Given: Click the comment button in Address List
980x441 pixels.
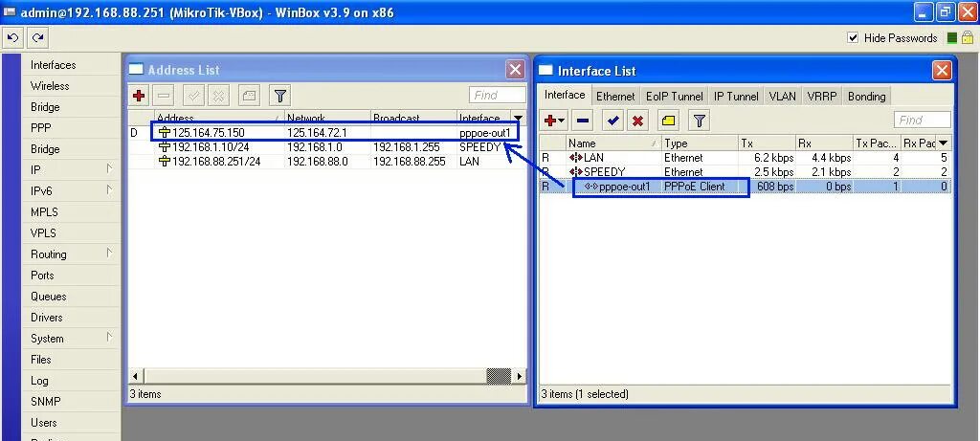Looking at the screenshot, I should (250, 96).
